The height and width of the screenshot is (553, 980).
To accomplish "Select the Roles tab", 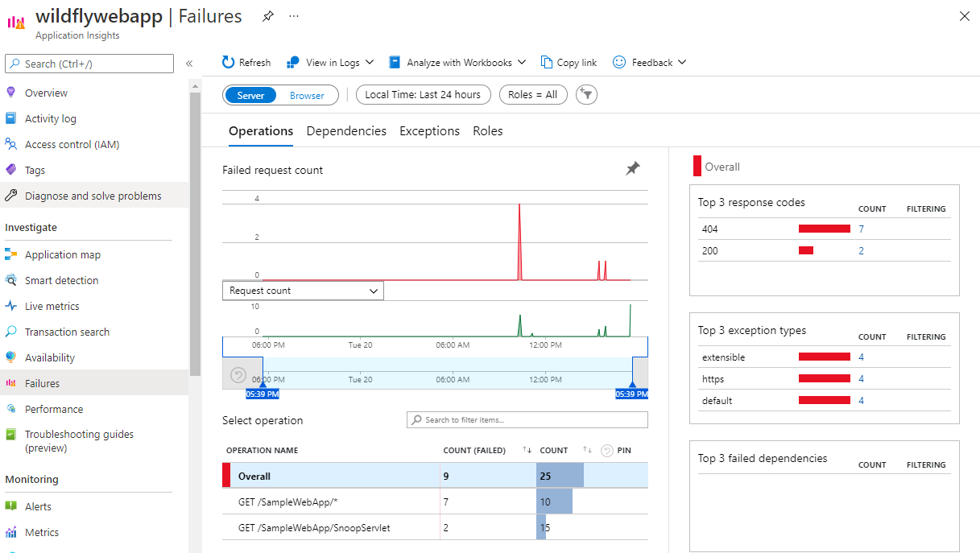I will 488,131.
